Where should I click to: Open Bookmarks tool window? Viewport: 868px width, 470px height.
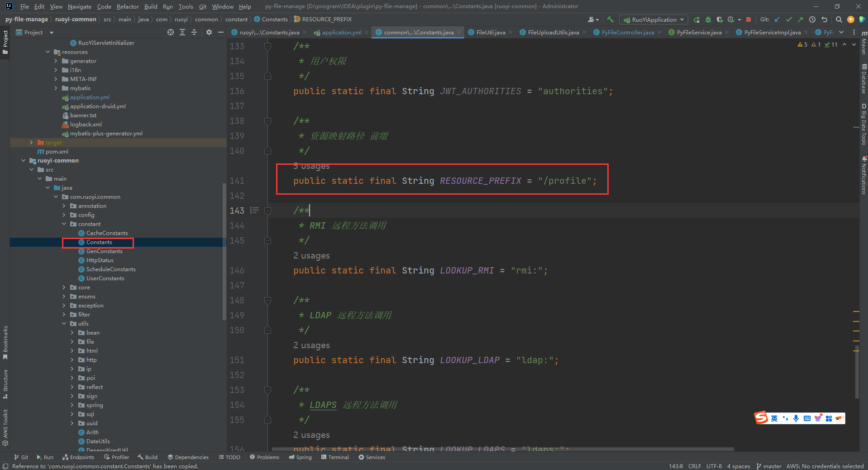click(x=5, y=343)
